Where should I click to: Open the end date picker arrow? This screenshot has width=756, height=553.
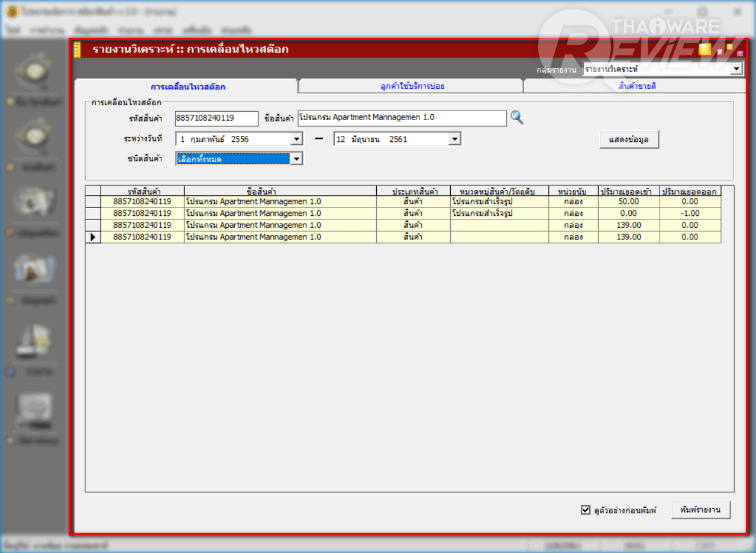454,140
